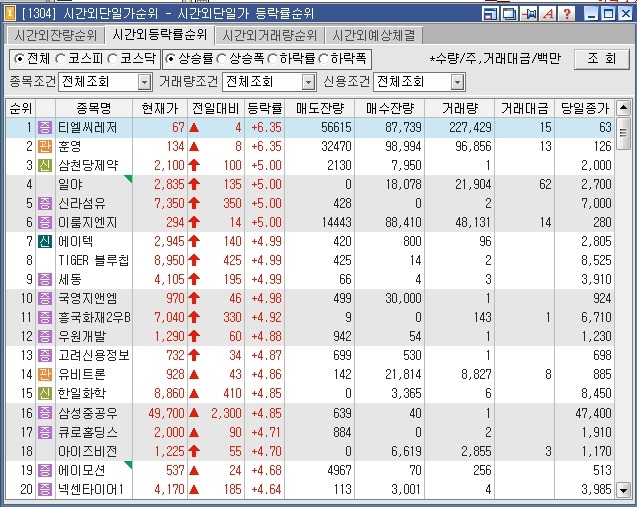Sort by the 종목명 column header
Viewport: 637px width, 507px height.
tap(94, 108)
